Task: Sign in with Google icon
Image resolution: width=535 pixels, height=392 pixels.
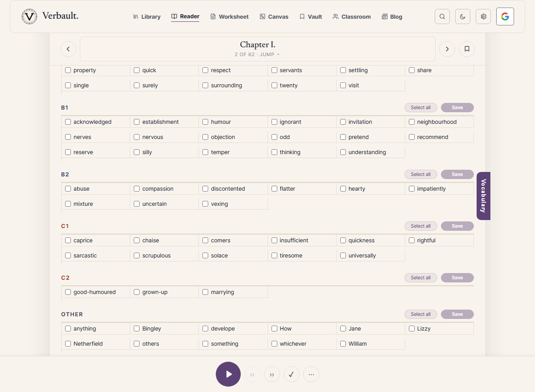Action: coord(505,16)
